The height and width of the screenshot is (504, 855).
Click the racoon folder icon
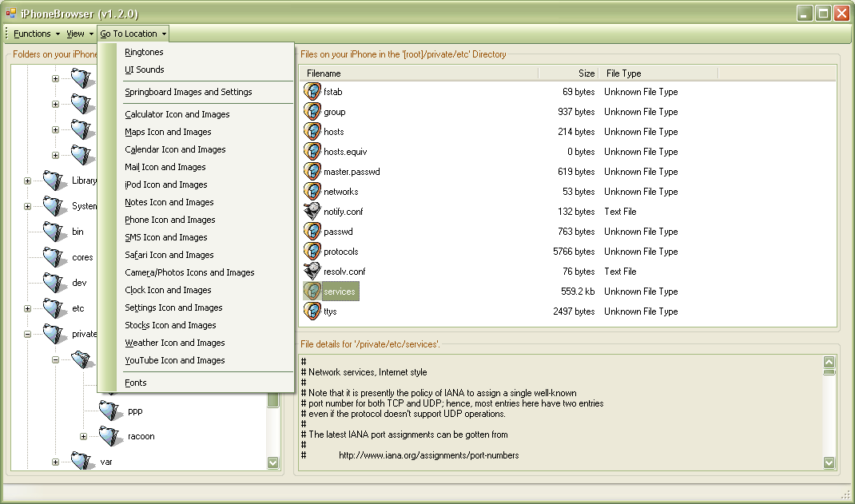111,436
